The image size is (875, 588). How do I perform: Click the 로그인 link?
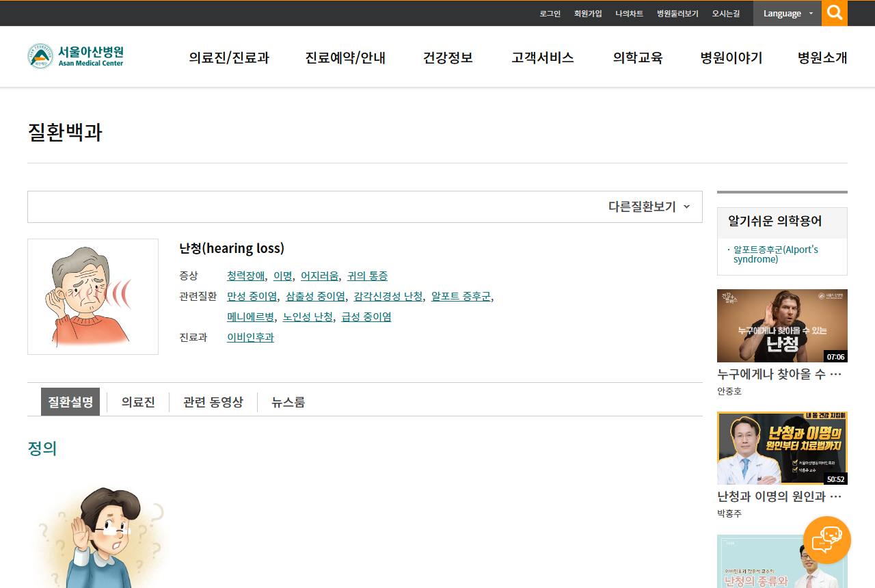[550, 14]
